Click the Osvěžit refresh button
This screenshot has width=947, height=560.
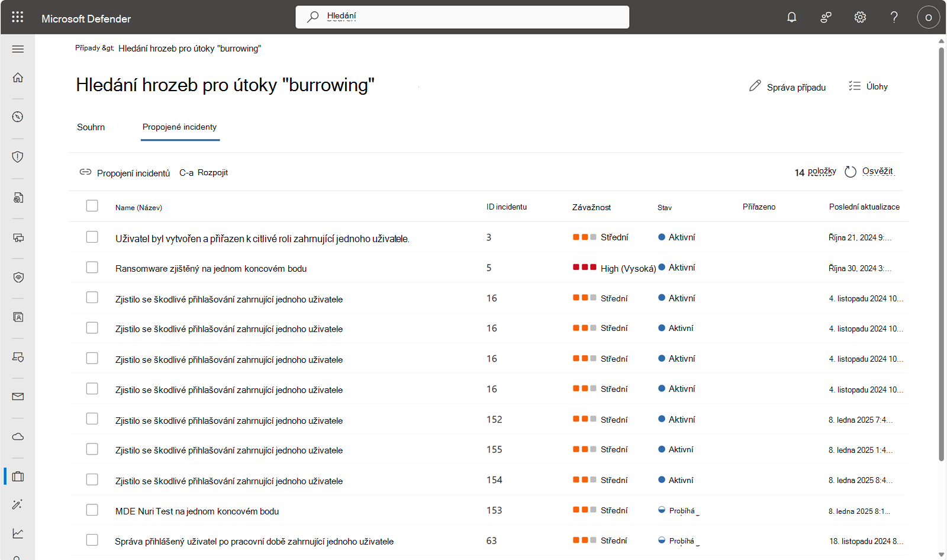point(869,172)
